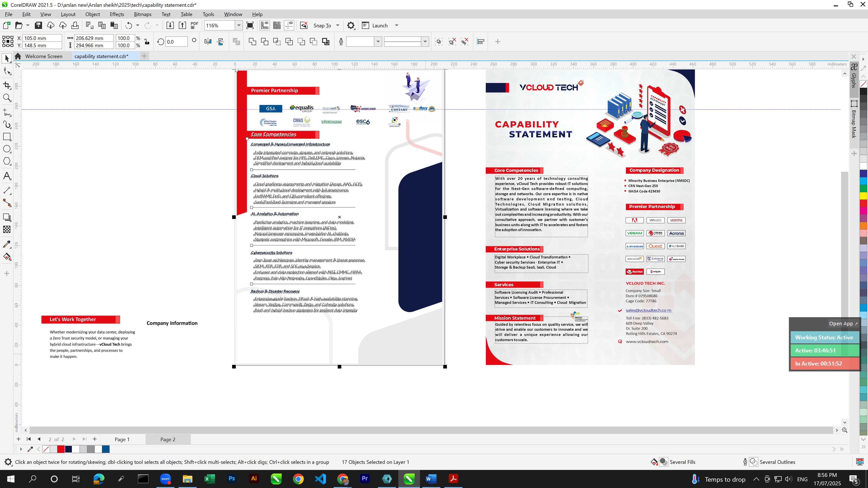868x488 pixels.
Task: Click the object width field 206.629 mm
Action: pyautogui.click(x=94, y=38)
